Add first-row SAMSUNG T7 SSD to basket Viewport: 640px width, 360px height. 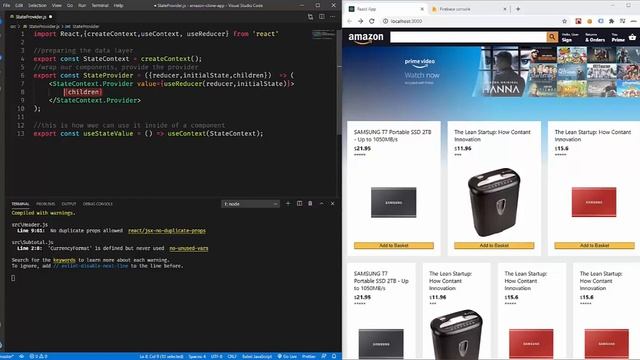pyautogui.click(x=394, y=245)
